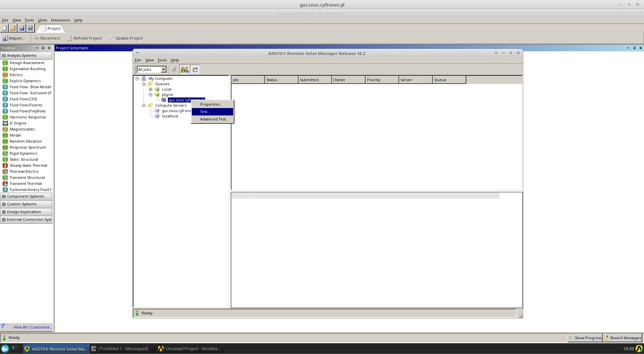Select Fluid Flow (CFX) icon

pos(5,99)
